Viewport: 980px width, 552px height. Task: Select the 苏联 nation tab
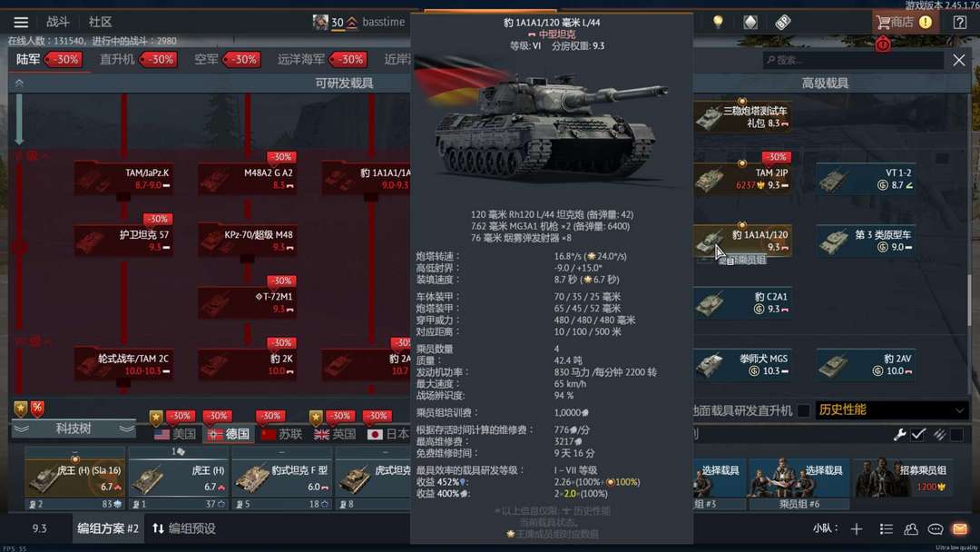(282, 434)
